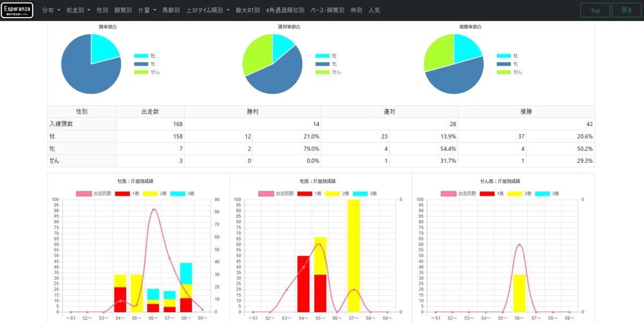Viewport: 644px width, 323px height.
Task: Click the 54.4% cell in 牝 row
Action: click(423, 149)
